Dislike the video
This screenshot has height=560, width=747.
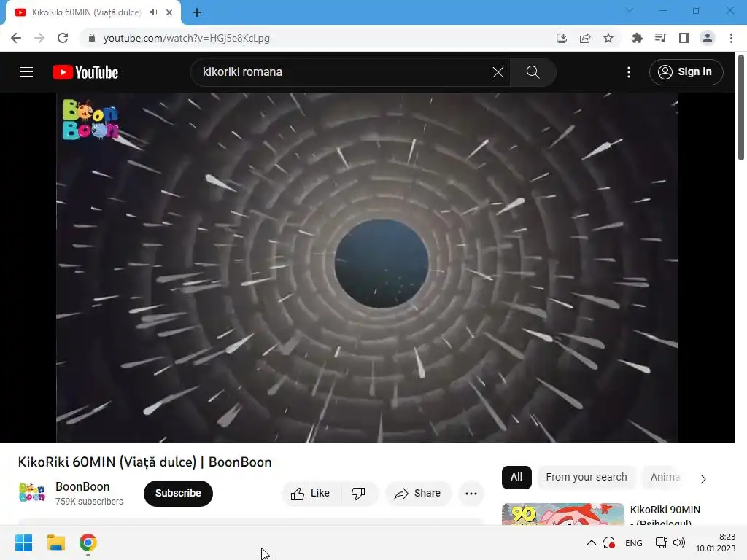pyautogui.click(x=358, y=494)
